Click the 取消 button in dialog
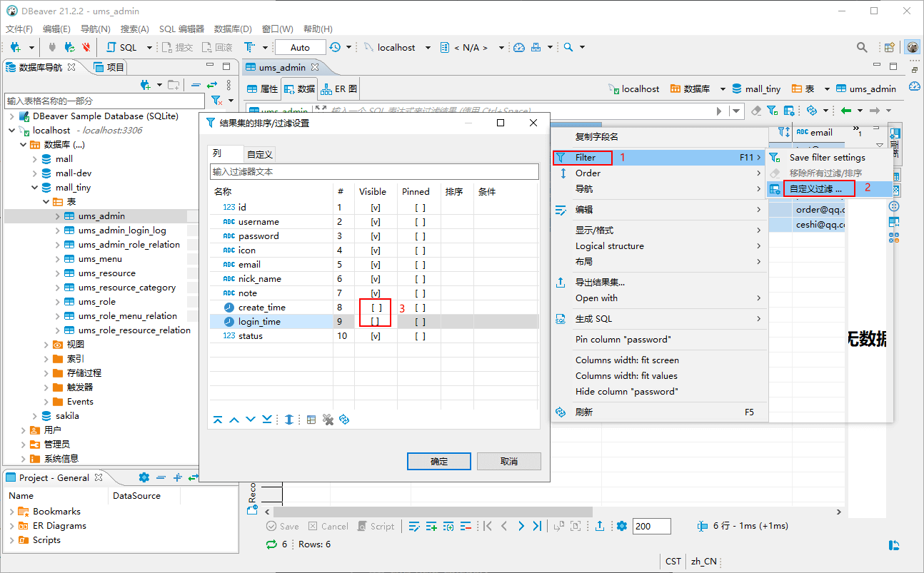Viewport: 924px width, 573px height. [x=509, y=461]
